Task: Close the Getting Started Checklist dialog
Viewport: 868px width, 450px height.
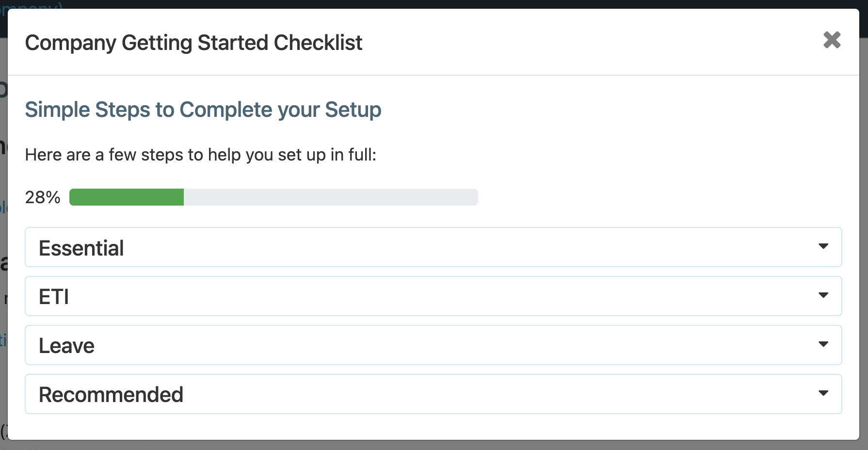Action: pyautogui.click(x=832, y=40)
